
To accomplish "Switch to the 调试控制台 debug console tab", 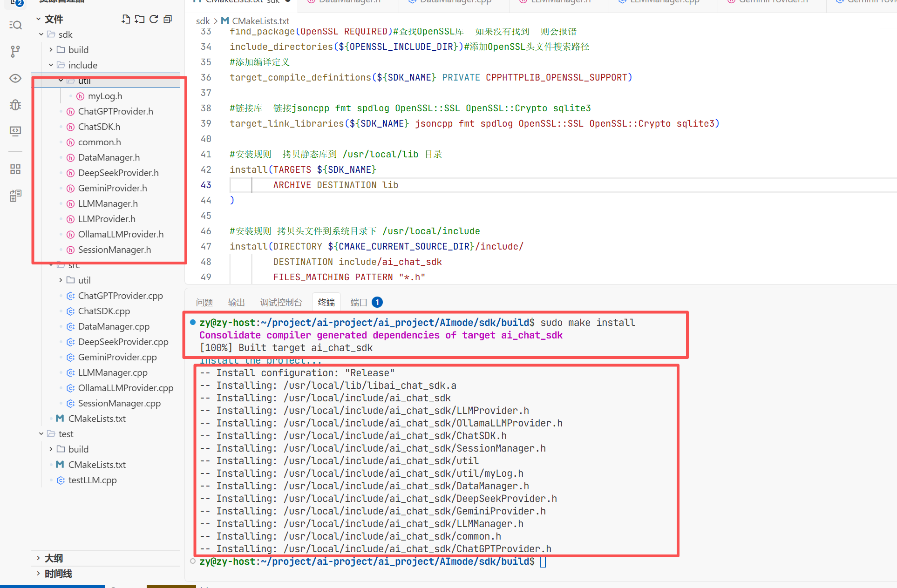I will pos(281,303).
